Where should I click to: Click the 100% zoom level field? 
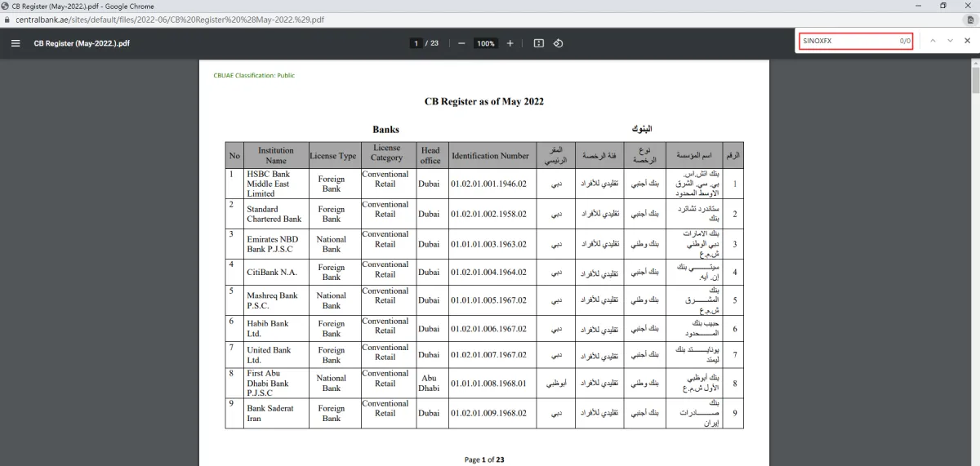coord(486,43)
